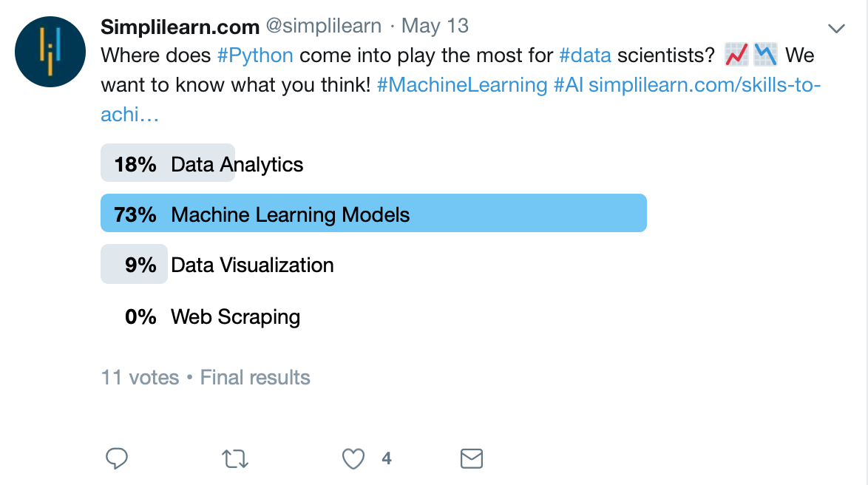Select the Data Analytics poll result
The height and width of the screenshot is (485, 868).
pos(237,164)
